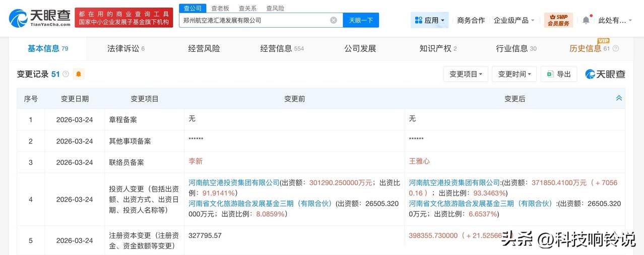Click the help icon next to 变更记录 51

66,74
